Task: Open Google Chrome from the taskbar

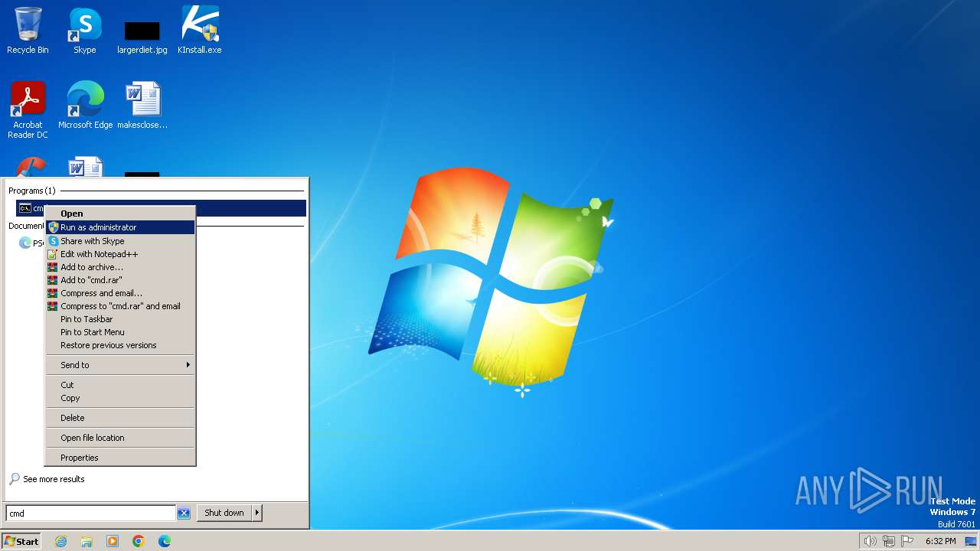Action: click(x=139, y=541)
